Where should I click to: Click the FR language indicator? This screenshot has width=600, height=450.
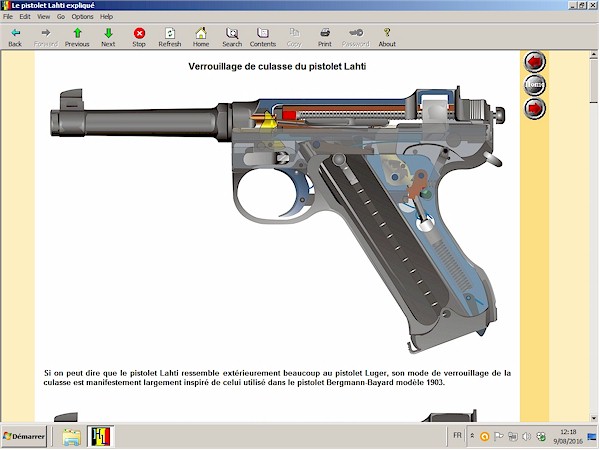coord(457,435)
